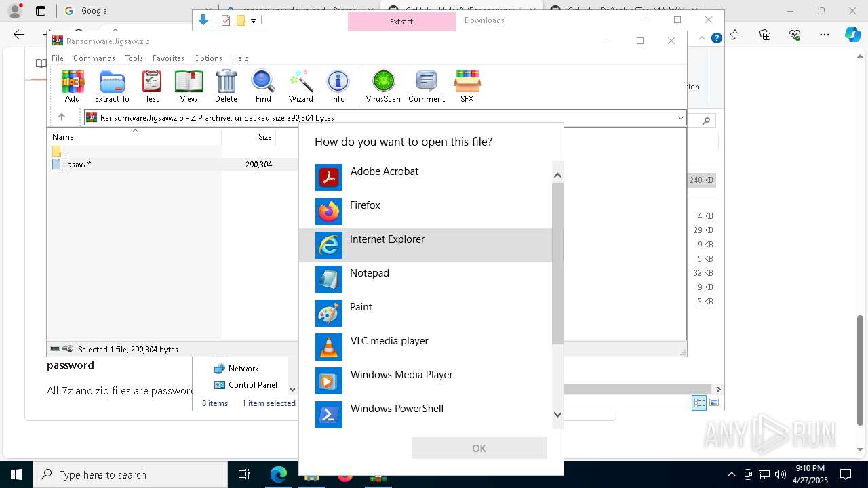Show hidden tray icons chevron
This screenshot has height=488, width=868.
tap(731, 474)
